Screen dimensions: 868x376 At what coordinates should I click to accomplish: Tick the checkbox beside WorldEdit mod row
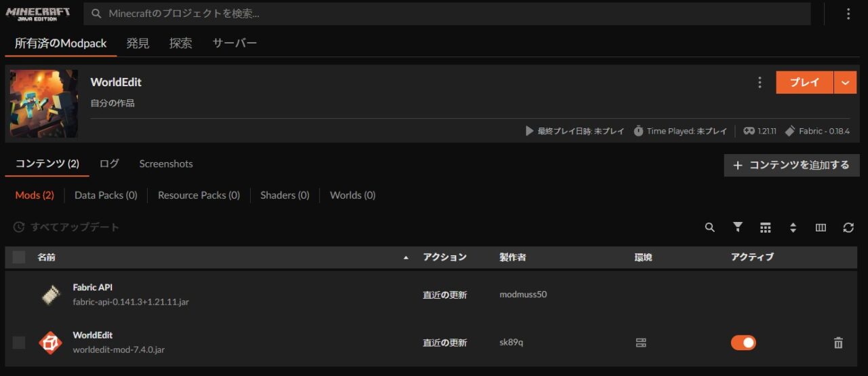tap(19, 343)
